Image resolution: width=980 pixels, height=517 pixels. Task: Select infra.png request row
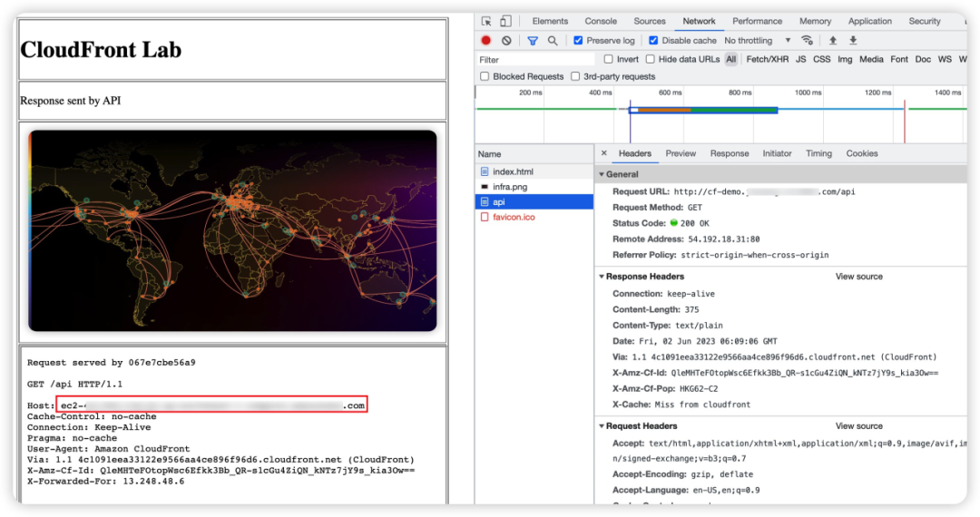point(534,187)
